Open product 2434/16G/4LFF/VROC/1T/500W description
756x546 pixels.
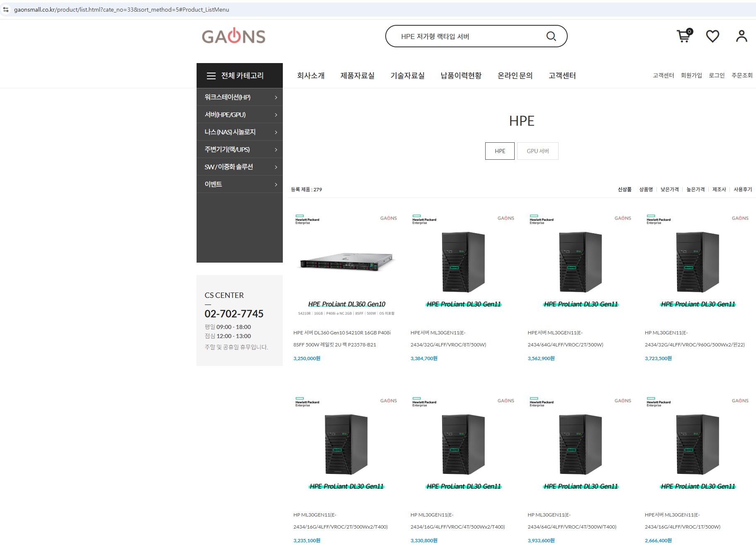(683, 521)
